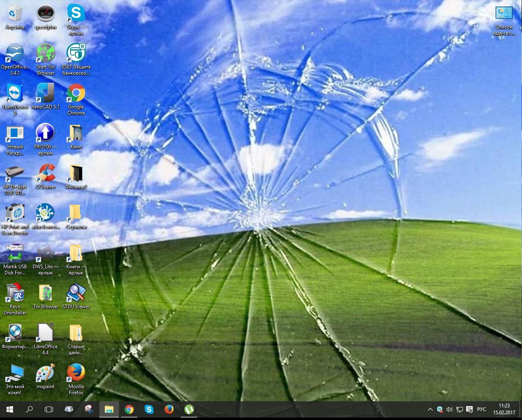Select the ESET Защита банковско... icon
Screen dimensions: 522x420
tap(76, 60)
